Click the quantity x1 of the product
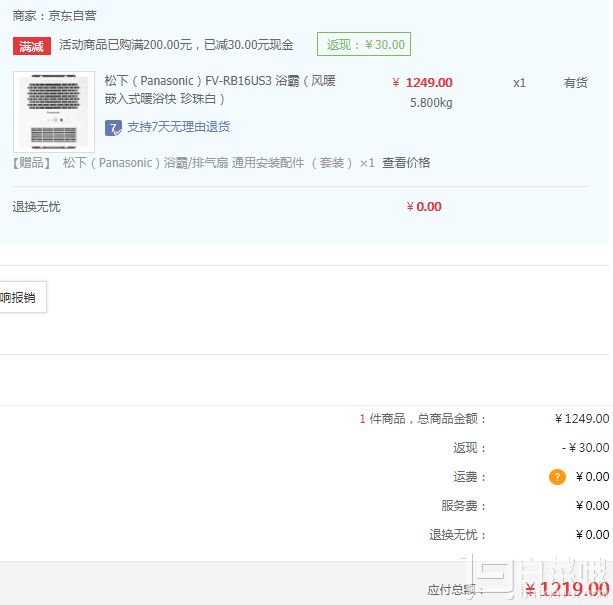This screenshot has height=605, width=613. pos(519,83)
